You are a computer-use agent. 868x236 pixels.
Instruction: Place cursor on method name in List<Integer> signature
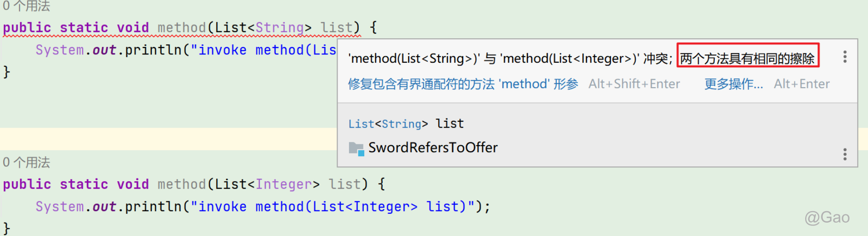[x=182, y=184]
